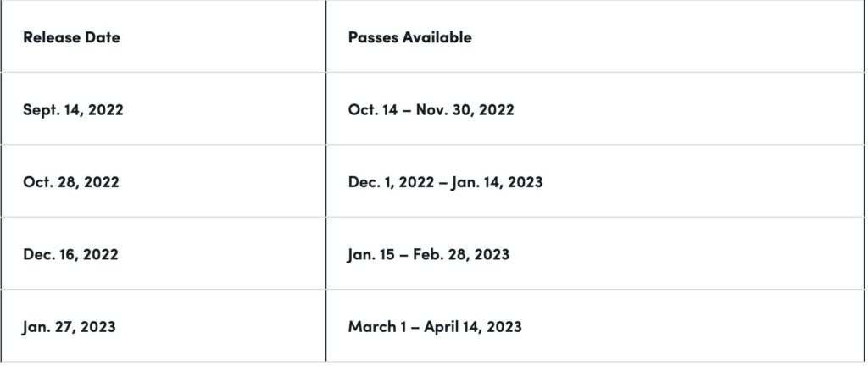Click the 'Nov. 30, 2022' pass end date
The image size is (868, 366).
point(465,109)
